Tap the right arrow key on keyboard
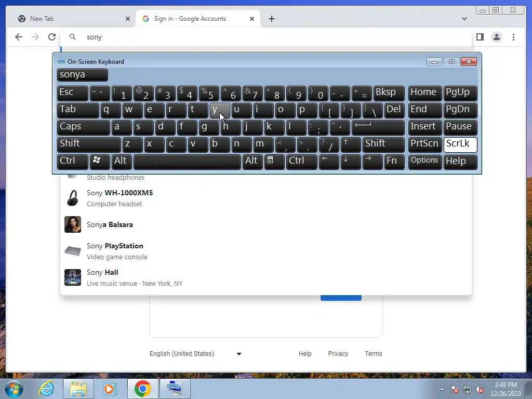Viewport: 532px width, 399px height. [x=372, y=161]
